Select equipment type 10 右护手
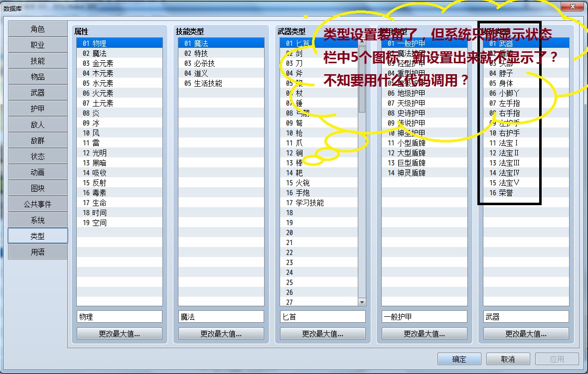 point(526,133)
